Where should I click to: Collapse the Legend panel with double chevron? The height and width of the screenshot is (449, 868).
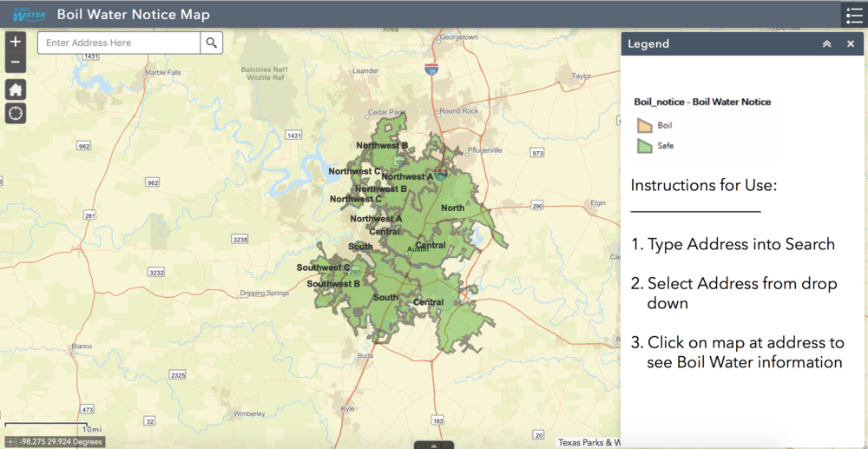coord(826,44)
